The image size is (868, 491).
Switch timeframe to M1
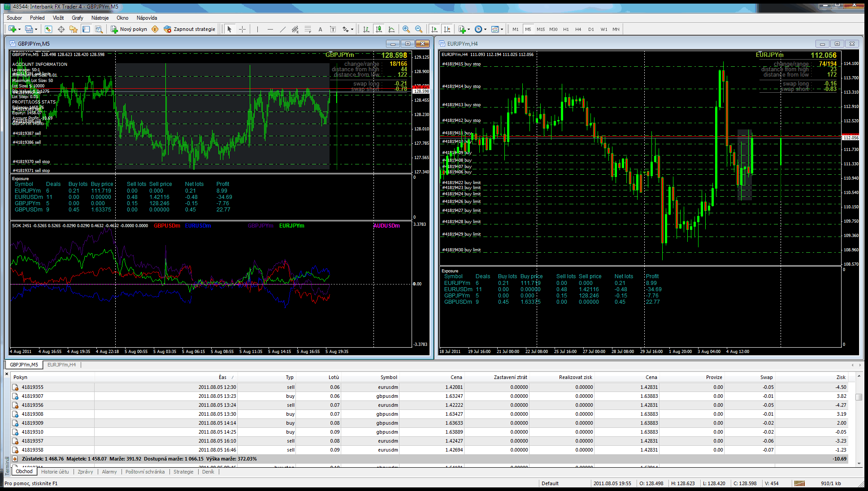pyautogui.click(x=516, y=29)
